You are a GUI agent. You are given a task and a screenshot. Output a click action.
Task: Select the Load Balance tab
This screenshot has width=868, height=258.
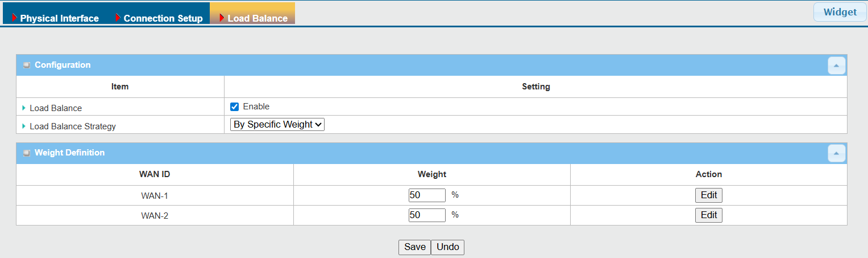(x=258, y=18)
